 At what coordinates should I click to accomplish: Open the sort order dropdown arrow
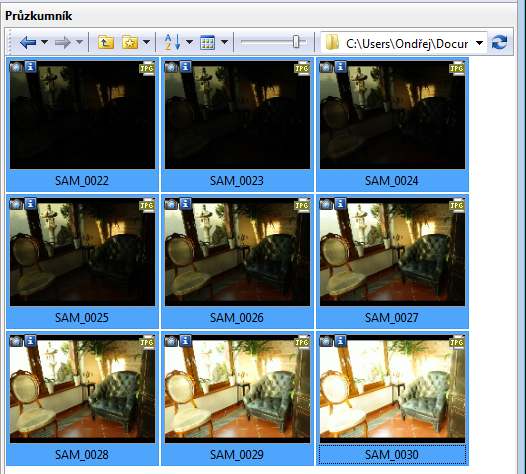pyautogui.click(x=189, y=42)
